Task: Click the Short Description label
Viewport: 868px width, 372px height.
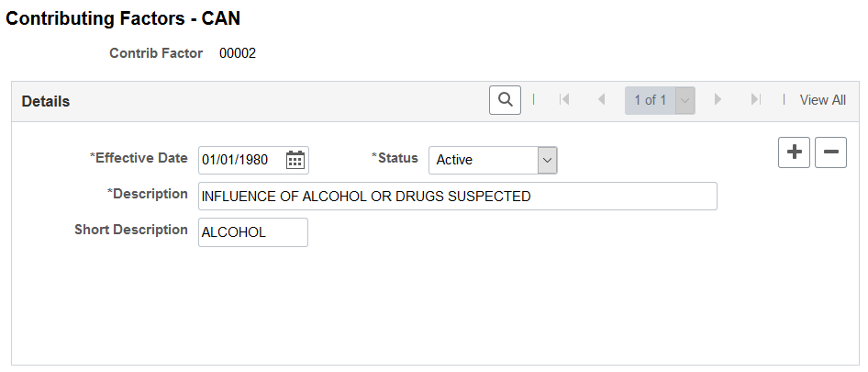Action: (131, 230)
